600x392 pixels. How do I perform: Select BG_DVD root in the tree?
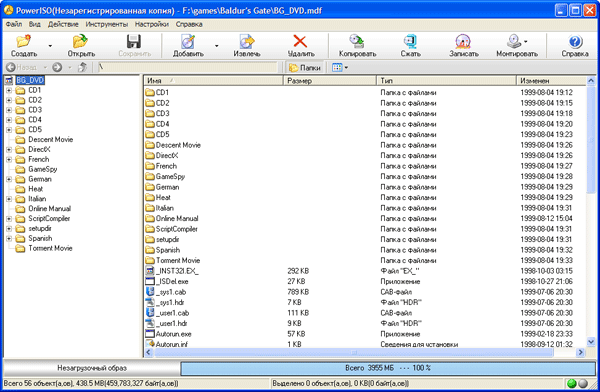pyautogui.click(x=30, y=80)
